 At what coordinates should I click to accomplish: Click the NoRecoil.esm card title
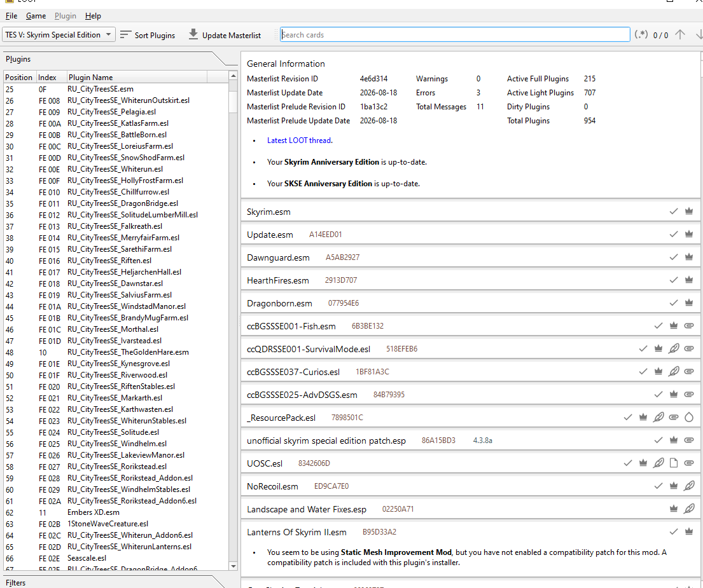pyautogui.click(x=272, y=486)
